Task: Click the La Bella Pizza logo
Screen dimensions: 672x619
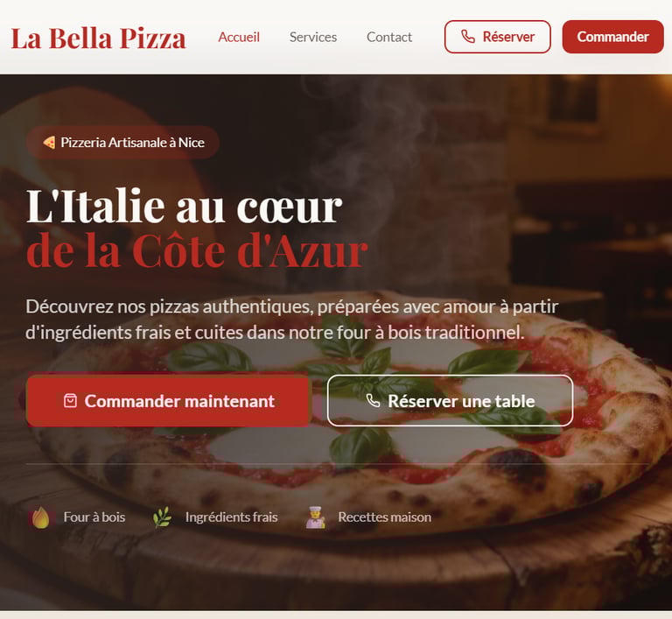Action: (99, 38)
